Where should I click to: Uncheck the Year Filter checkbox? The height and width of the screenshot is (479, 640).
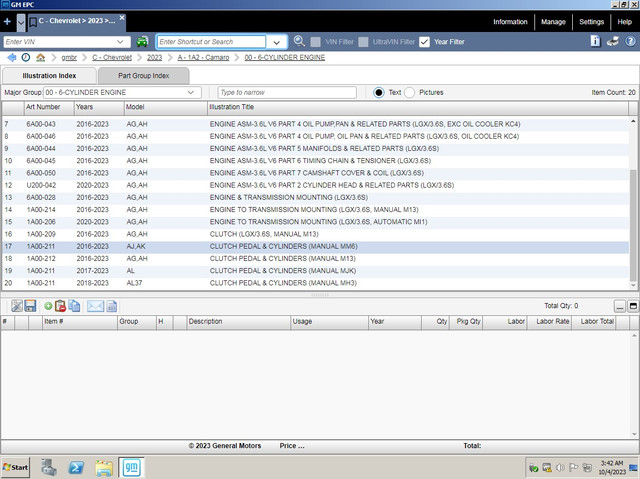pyautogui.click(x=424, y=42)
